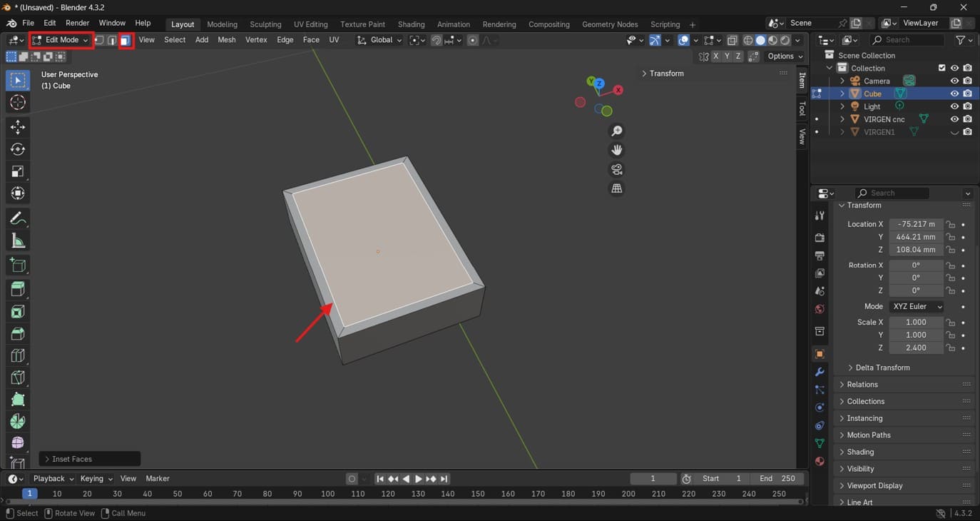Select the Poly Build tool
This screenshot has height=521, width=980.
[18, 400]
